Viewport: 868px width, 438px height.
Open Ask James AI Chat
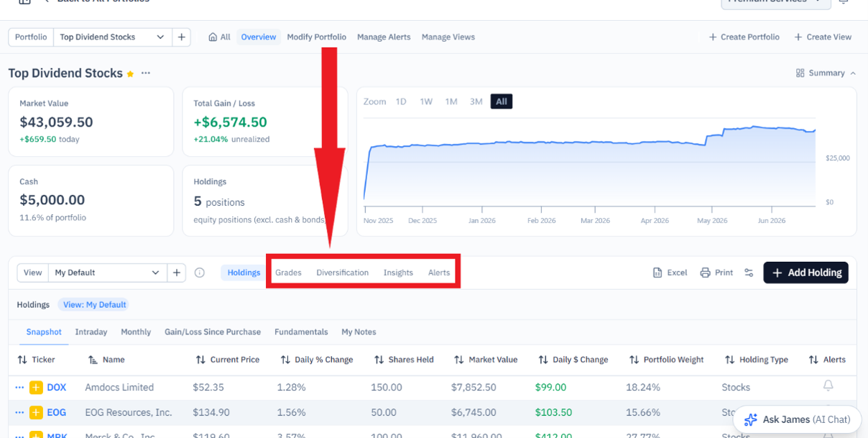pos(797,419)
